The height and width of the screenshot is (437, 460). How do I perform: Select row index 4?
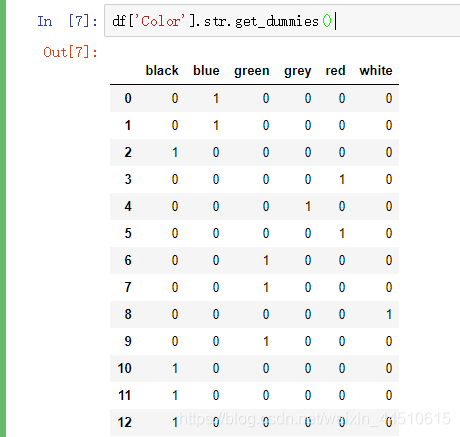click(x=128, y=206)
